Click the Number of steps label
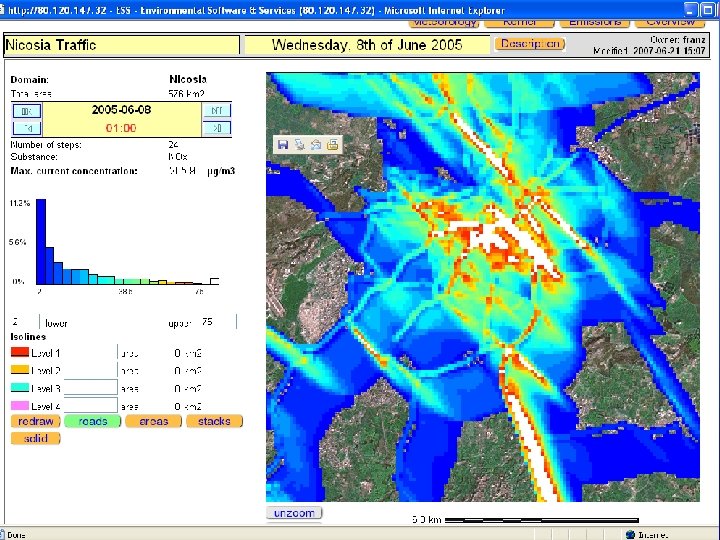The width and height of the screenshot is (720, 540). 46,145
